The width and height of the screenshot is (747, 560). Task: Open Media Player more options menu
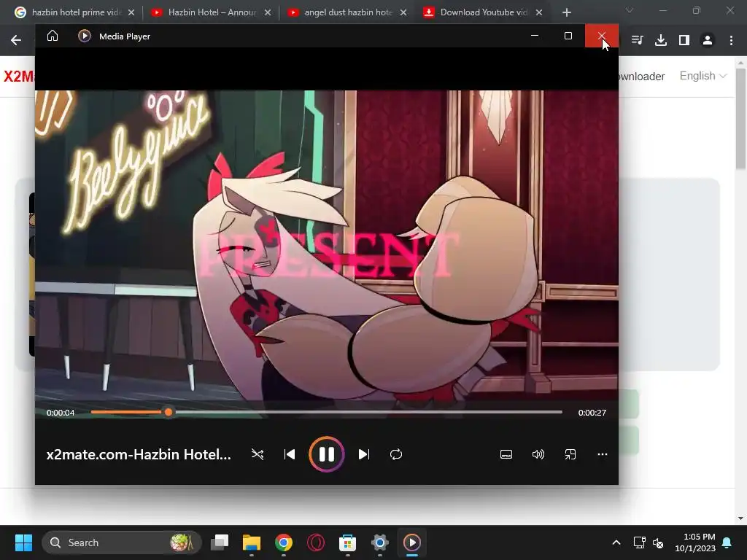602,454
